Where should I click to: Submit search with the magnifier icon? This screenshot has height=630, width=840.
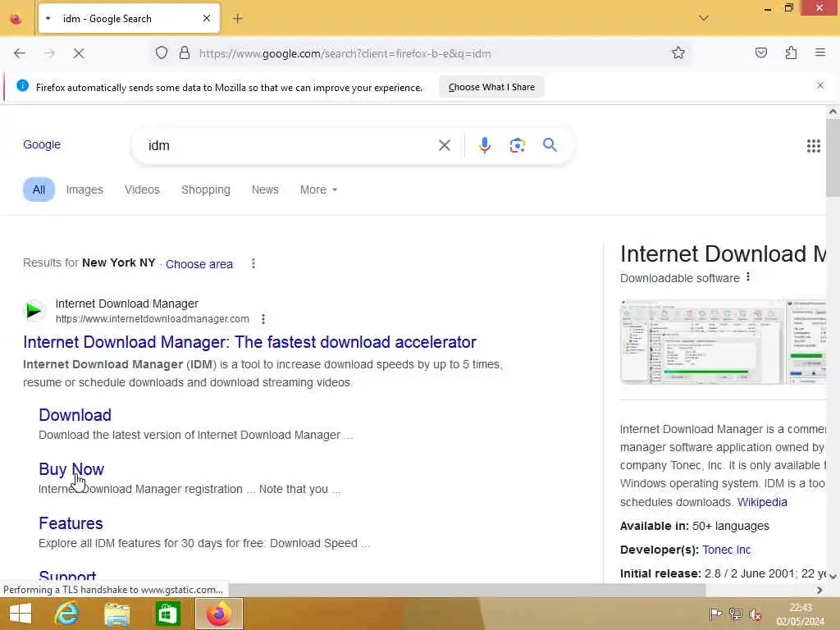(550, 144)
